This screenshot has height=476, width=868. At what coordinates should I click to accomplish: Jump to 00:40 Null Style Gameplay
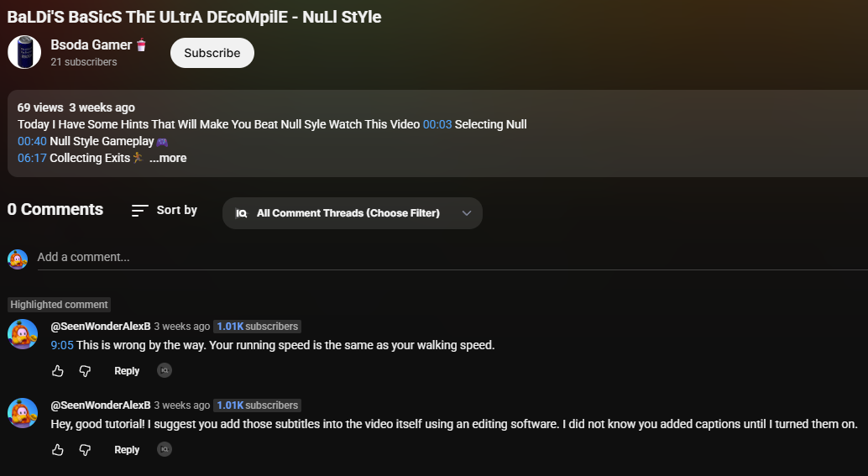tap(32, 141)
